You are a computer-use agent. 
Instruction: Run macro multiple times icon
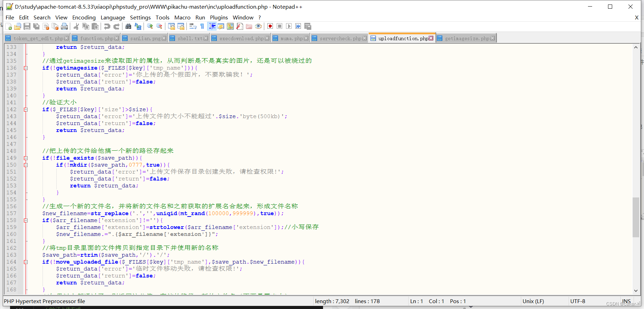298,26
